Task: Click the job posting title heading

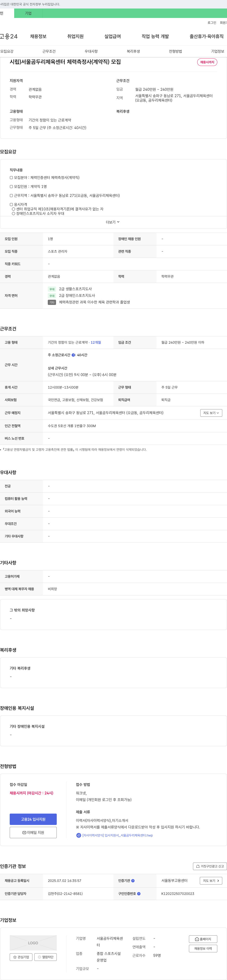Action: pos(65,62)
